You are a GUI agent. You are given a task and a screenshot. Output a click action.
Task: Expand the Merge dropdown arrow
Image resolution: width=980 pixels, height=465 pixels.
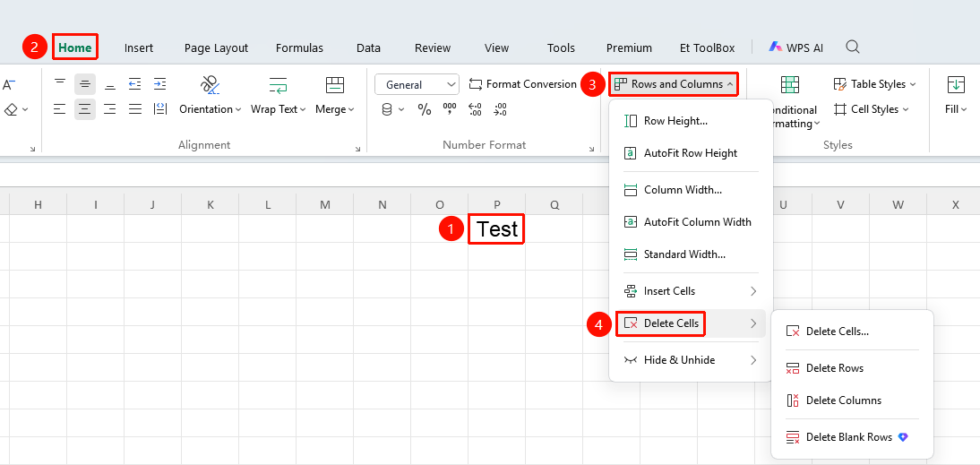point(351,110)
